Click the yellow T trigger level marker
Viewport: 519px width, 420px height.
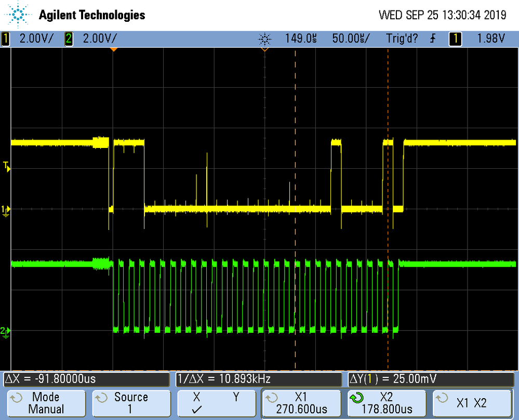point(7,166)
